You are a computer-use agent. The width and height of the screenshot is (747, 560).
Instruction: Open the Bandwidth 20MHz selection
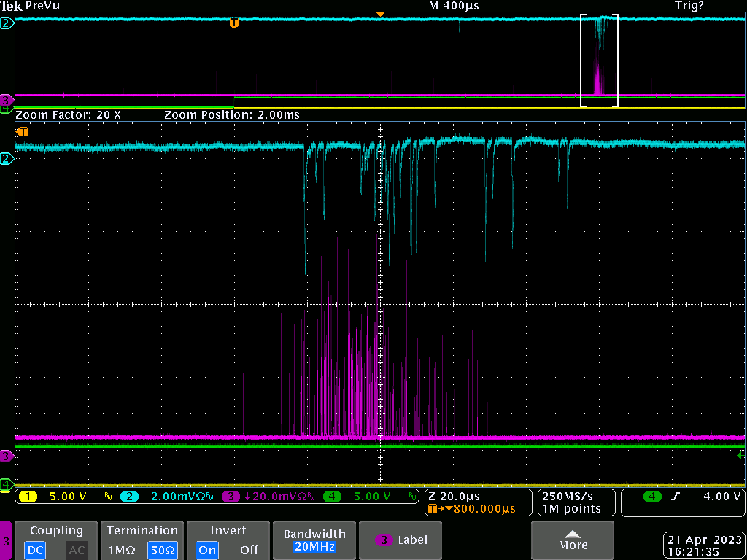click(315, 540)
